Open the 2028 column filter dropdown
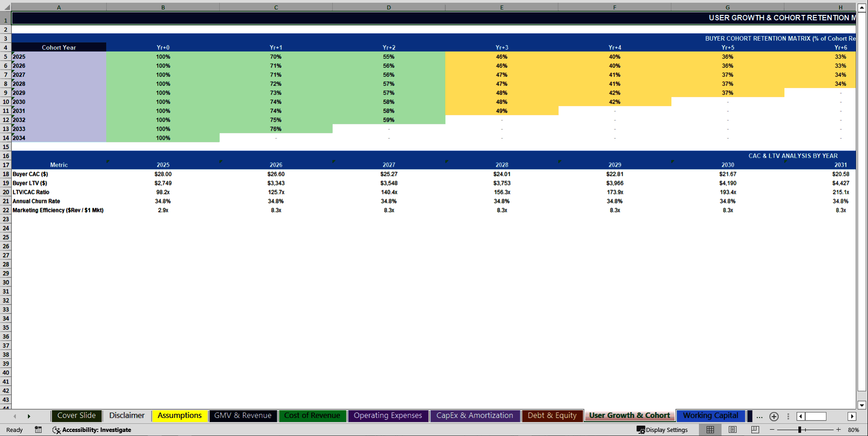The height and width of the screenshot is (436, 868). point(560,160)
